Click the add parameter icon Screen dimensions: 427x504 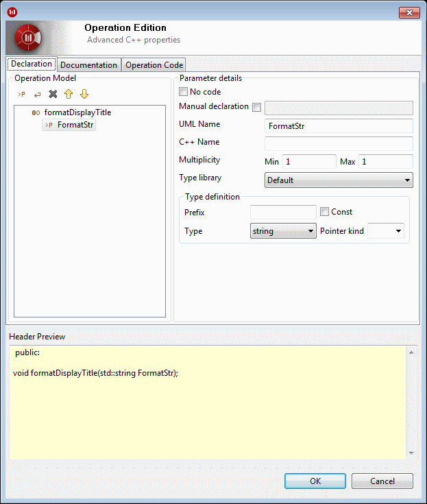[21, 94]
